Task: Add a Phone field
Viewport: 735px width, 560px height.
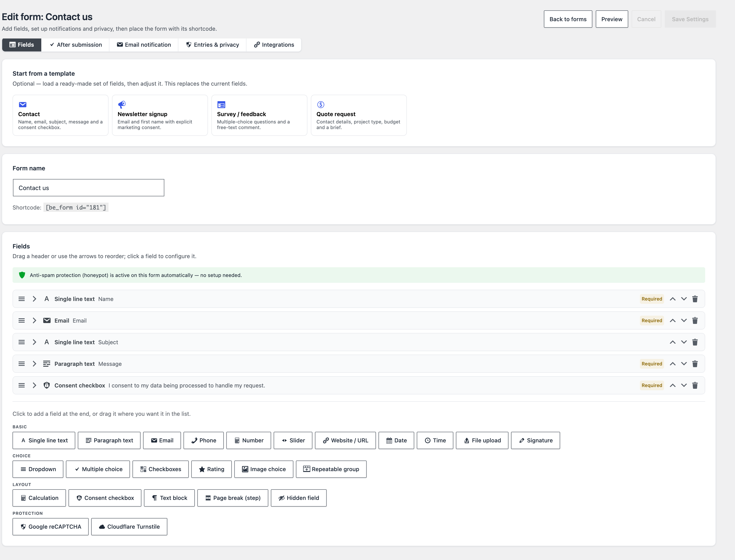Action: pyautogui.click(x=204, y=441)
